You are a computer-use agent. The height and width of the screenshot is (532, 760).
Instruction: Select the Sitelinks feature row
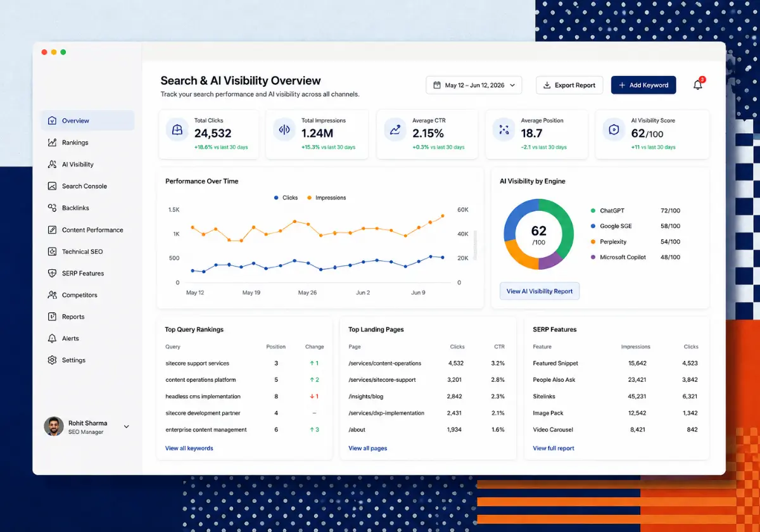[616, 396]
